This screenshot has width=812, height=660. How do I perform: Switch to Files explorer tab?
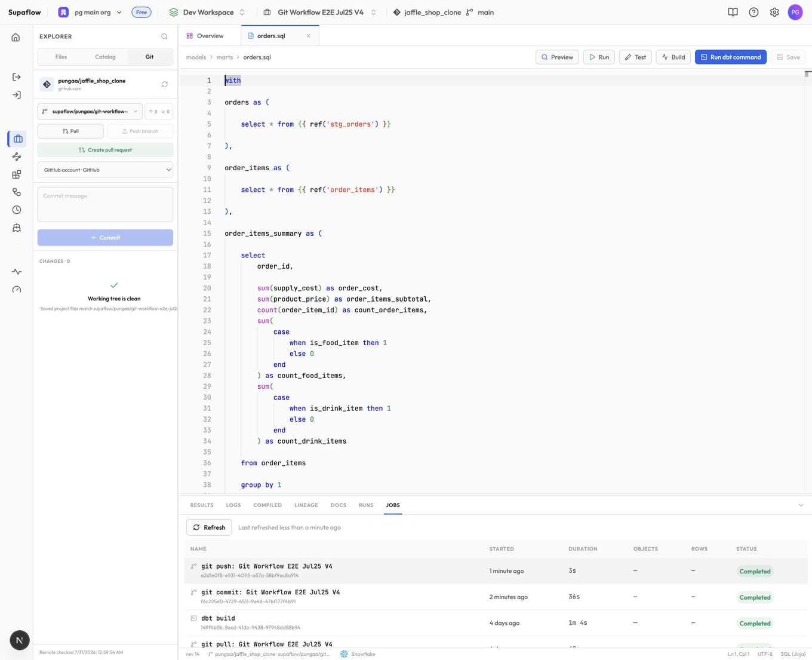tap(61, 57)
